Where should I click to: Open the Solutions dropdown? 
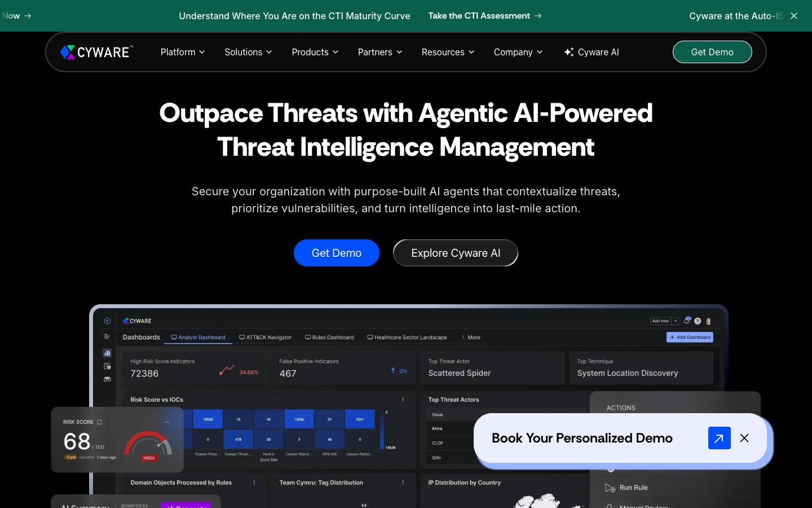(248, 52)
